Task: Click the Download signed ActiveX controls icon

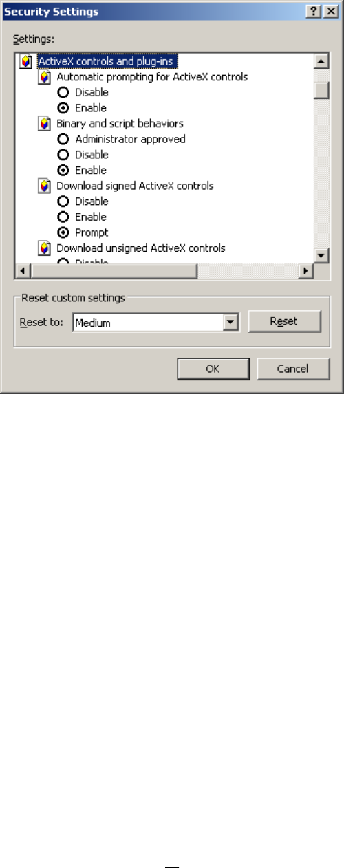Action: (x=45, y=186)
